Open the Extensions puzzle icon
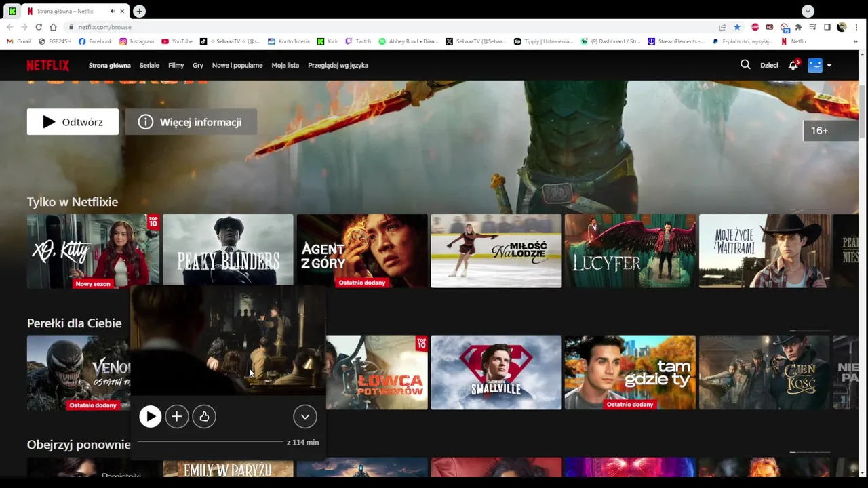868x488 pixels. pos(798,27)
